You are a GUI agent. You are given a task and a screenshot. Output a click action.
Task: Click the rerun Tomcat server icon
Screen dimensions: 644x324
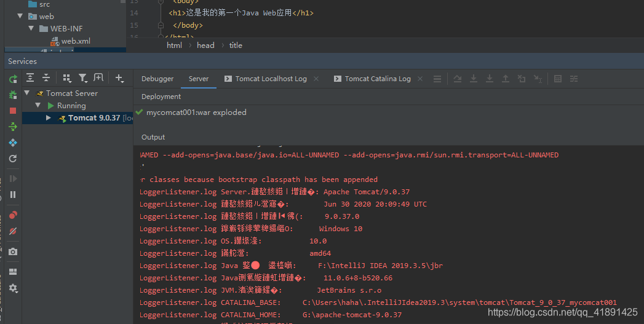pos(13,79)
